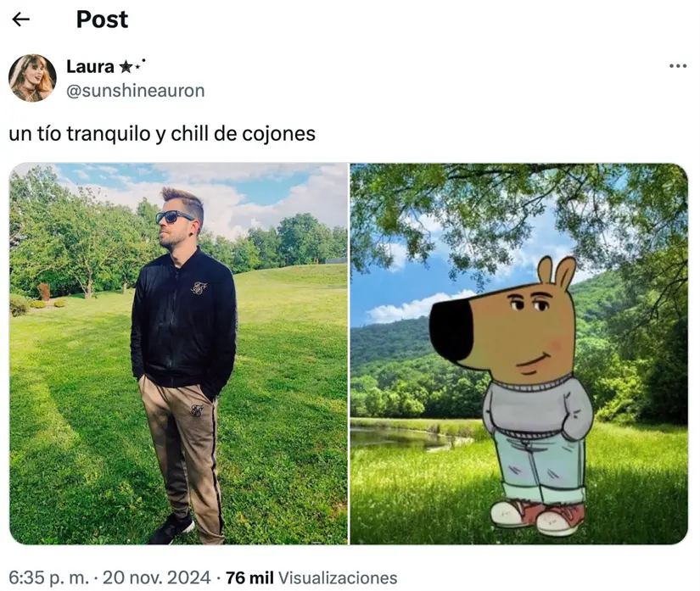Open the left photo of man in sunglasses
The height and width of the screenshot is (591, 700).
178,354
